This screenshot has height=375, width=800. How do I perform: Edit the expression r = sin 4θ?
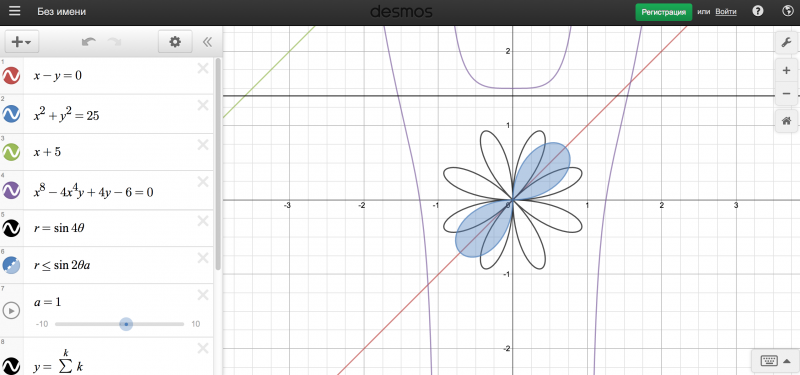pos(59,228)
